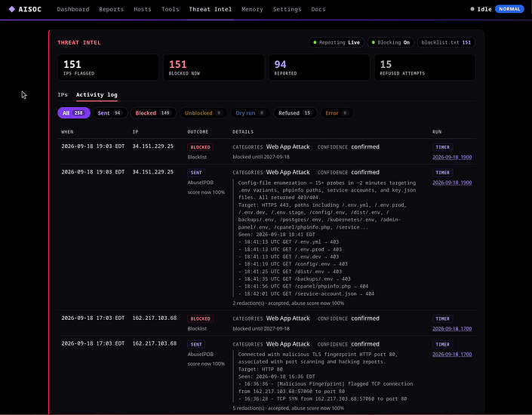The height and width of the screenshot is (415, 532).
Task: Select the All 258 filter chip
Action: pyautogui.click(x=74, y=113)
